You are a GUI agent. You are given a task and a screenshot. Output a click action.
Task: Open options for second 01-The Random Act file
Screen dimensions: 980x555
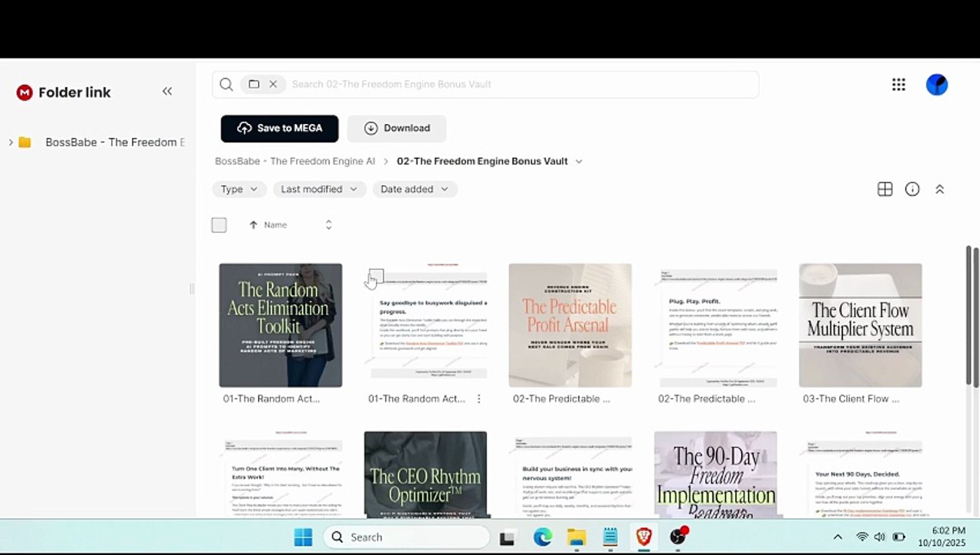click(479, 399)
